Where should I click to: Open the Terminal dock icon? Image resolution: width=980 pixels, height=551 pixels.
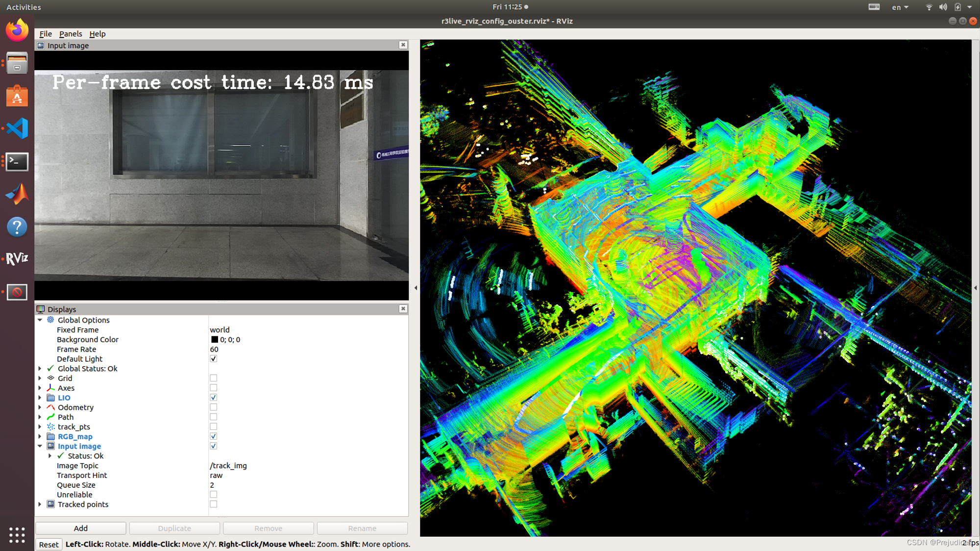(17, 162)
